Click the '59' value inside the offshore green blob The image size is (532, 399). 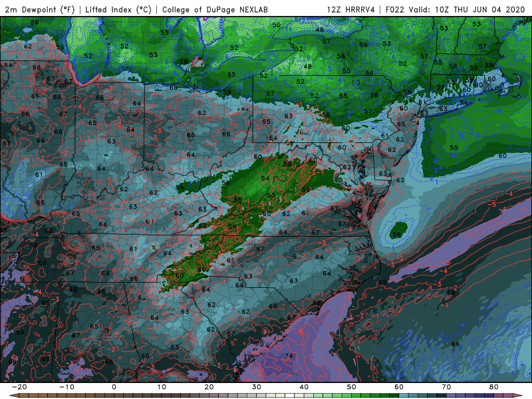click(396, 235)
